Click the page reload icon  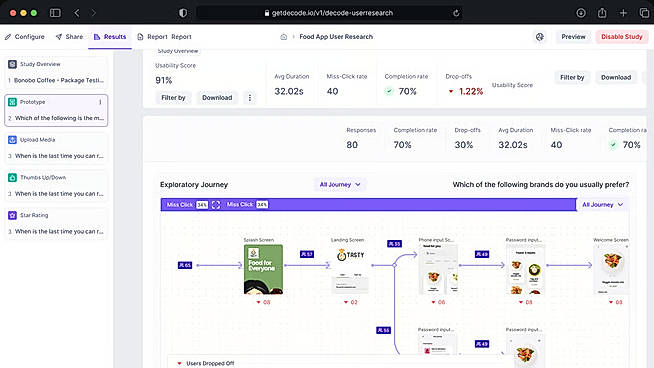coord(456,13)
